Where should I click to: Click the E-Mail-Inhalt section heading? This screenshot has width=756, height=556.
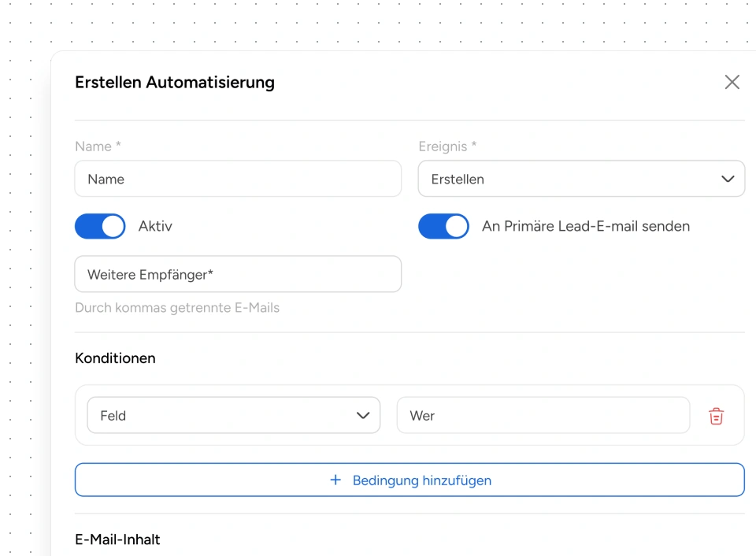[117, 539]
